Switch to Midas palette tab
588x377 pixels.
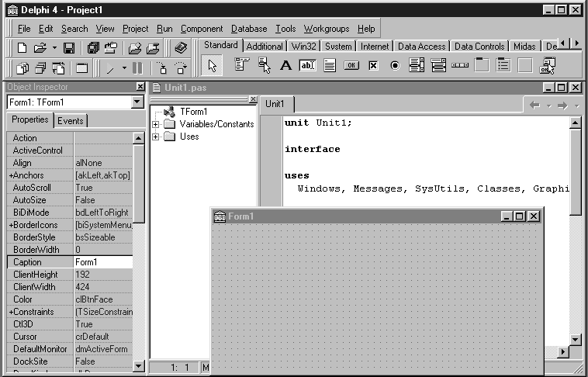pyautogui.click(x=524, y=47)
